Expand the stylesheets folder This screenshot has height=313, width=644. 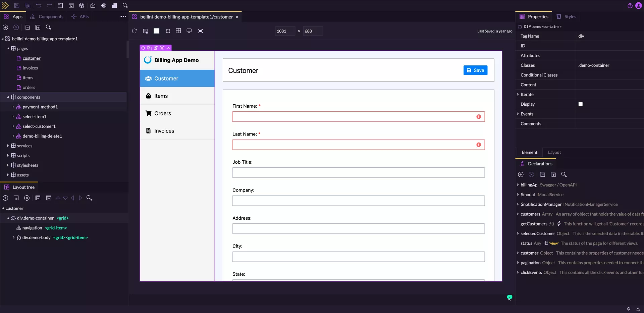pyautogui.click(x=8, y=165)
